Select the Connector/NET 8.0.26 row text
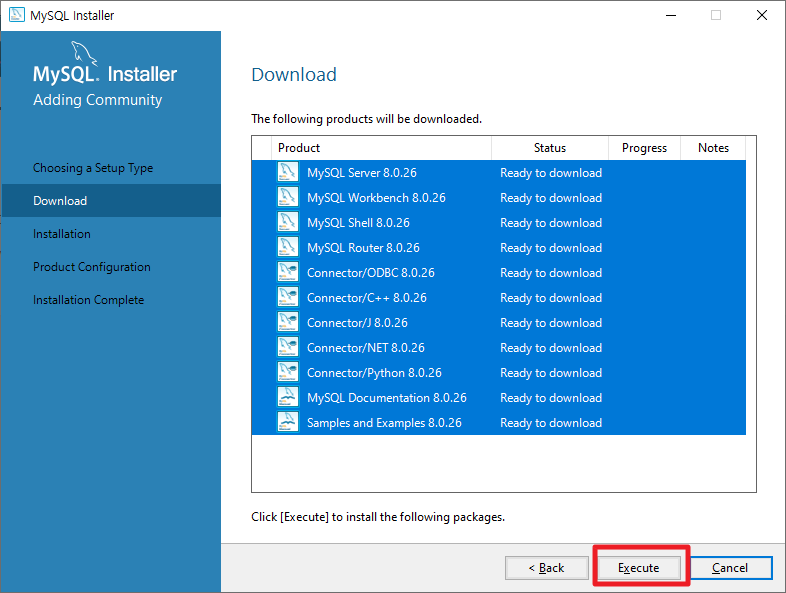Image resolution: width=786 pixels, height=593 pixels. tap(366, 348)
